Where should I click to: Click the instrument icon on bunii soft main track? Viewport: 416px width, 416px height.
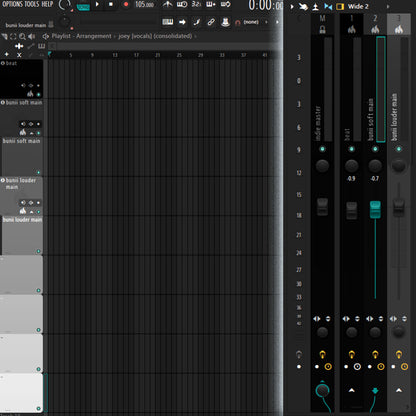point(23,132)
